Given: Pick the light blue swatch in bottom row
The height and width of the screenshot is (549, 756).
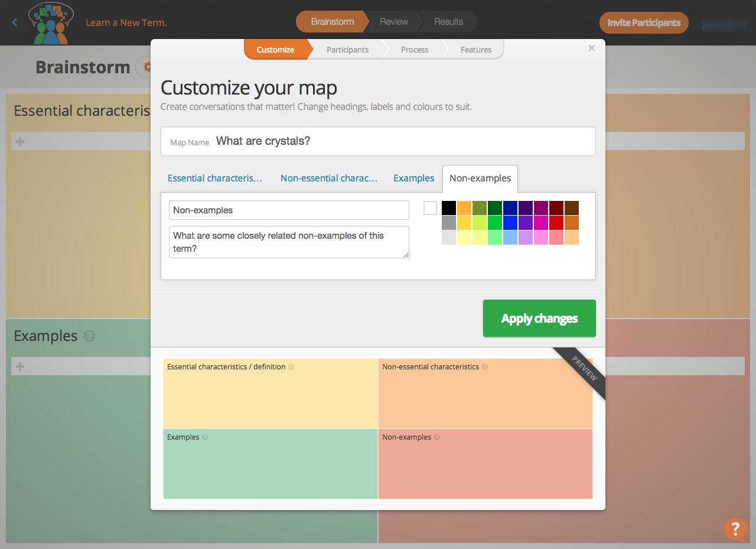Looking at the screenshot, I should click(510, 238).
